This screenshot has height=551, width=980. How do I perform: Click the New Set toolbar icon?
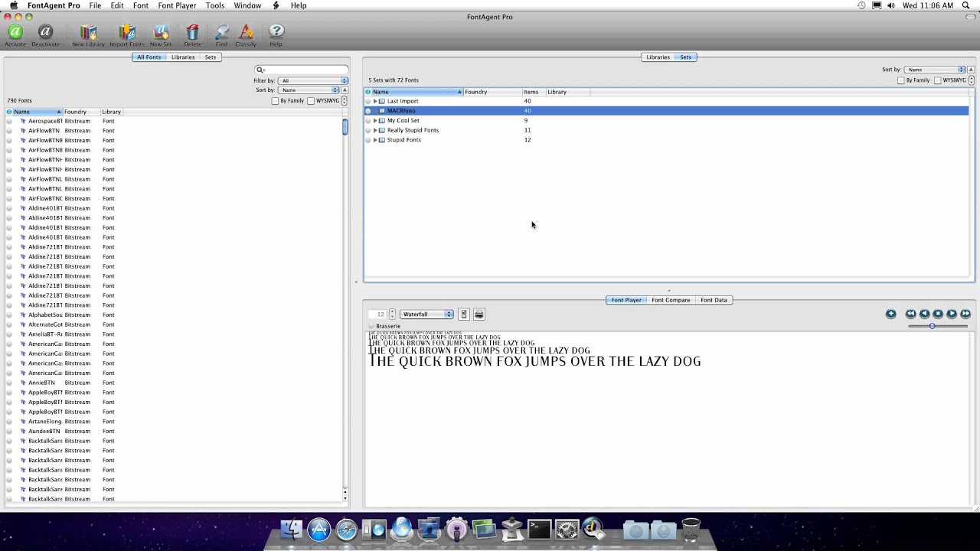(x=161, y=32)
